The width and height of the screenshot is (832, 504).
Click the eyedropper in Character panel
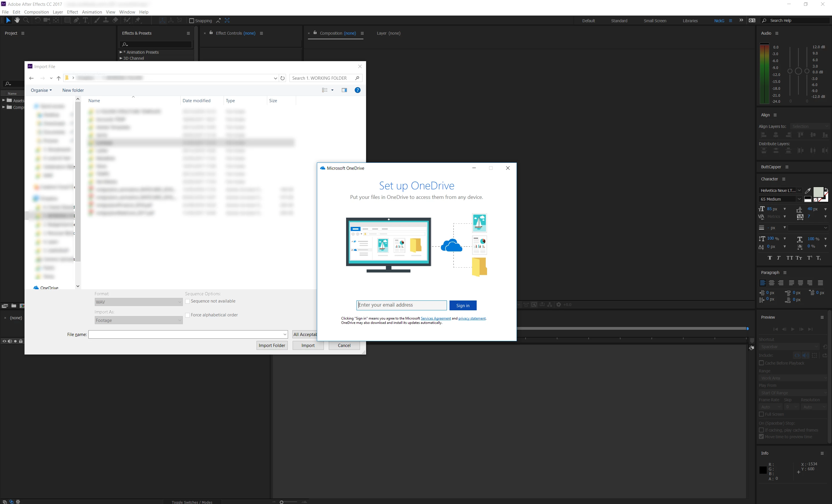click(808, 191)
